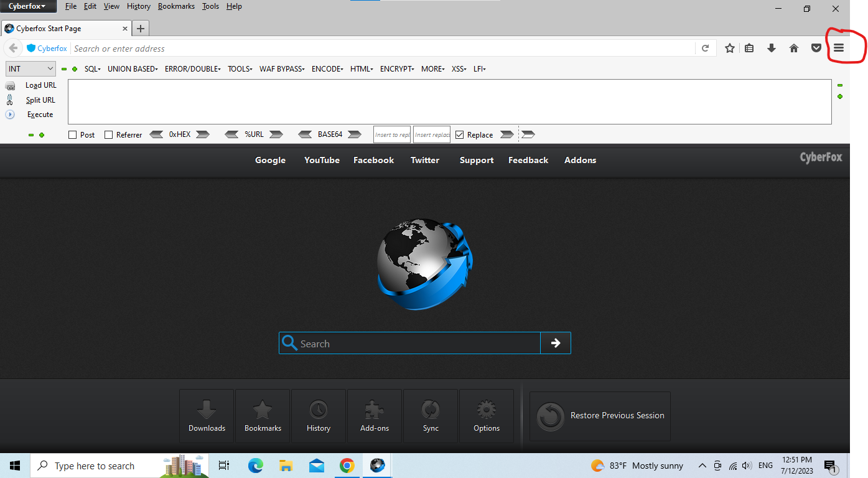Image resolution: width=868 pixels, height=478 pixels.
Task: Click the Split URL scissors icon
Action: pos(10,100)
